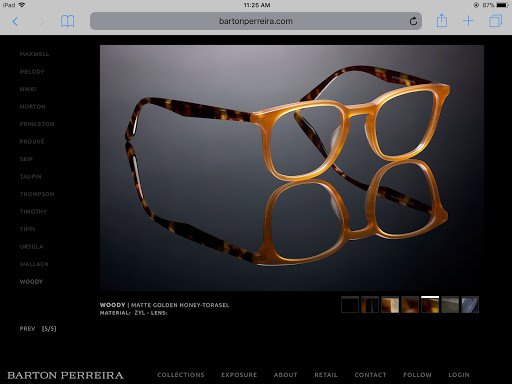Choose the fourth amber tortoise swatch
Viewport: 512px width, 384px height.
coord(410,305)
